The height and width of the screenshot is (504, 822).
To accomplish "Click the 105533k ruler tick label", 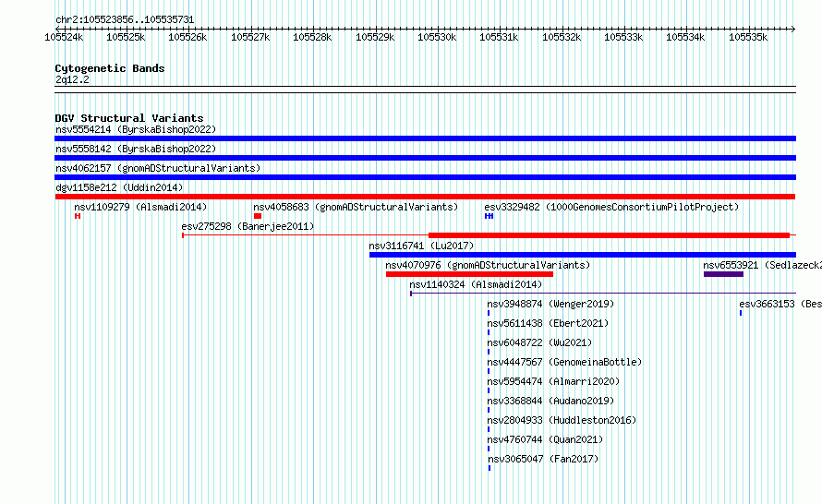I will click(x=623, y=37).
